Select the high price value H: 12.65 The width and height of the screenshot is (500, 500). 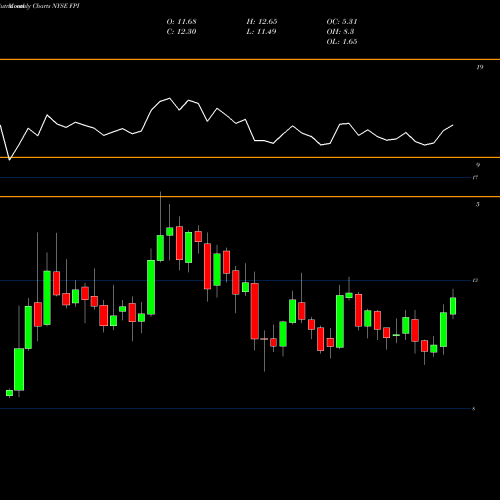pyautogui.click(x=262, y=22)
